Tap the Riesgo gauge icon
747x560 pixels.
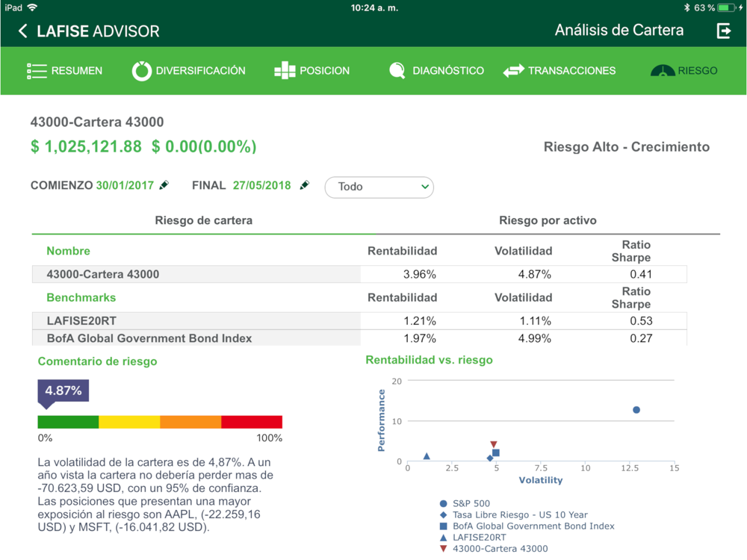[x=662, y=70]
